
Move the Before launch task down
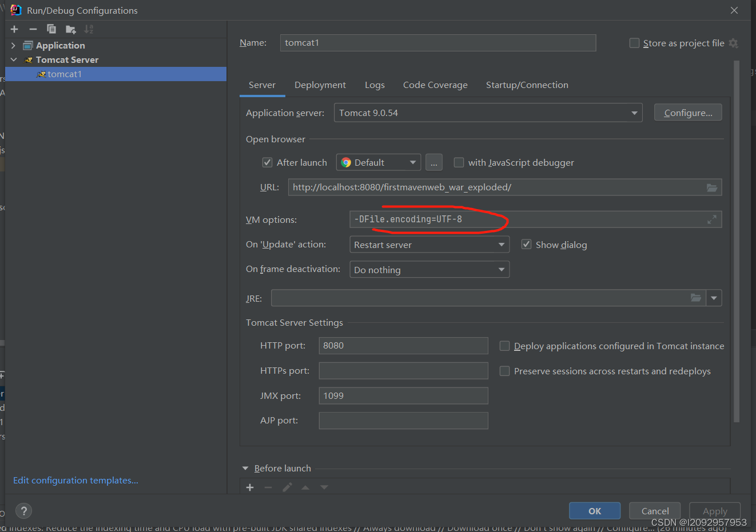(324, 487)
